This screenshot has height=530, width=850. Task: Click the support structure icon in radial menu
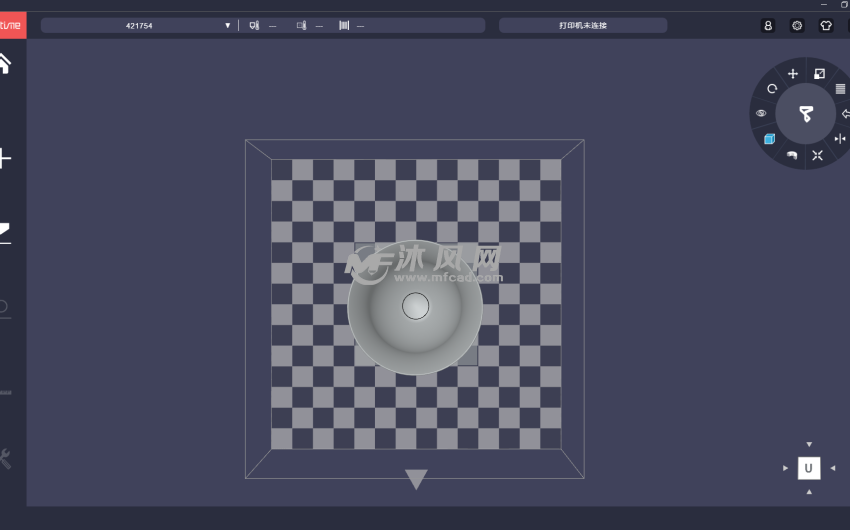[x=792, y=155]
